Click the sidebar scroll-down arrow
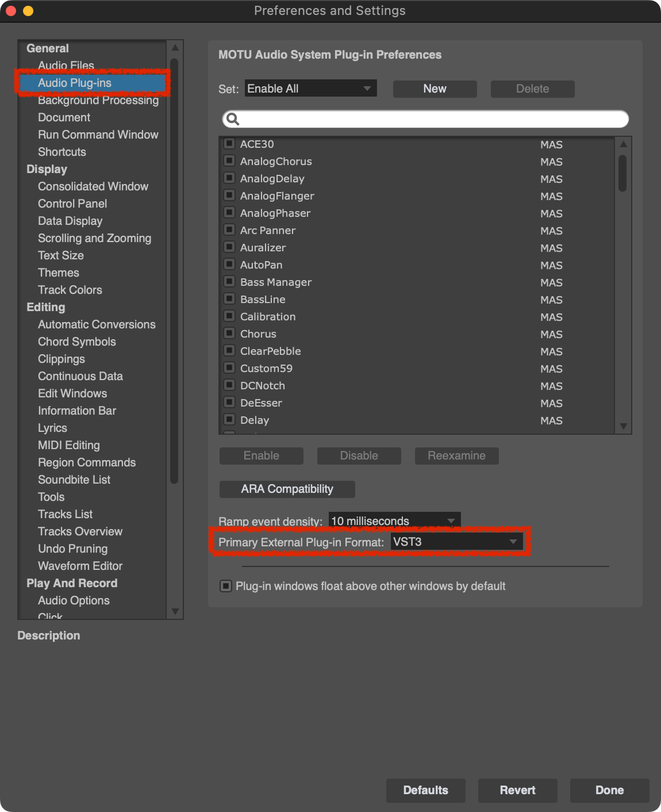This screenshot has height=812, width=661. pyautogui.click(x=175, y=611)
